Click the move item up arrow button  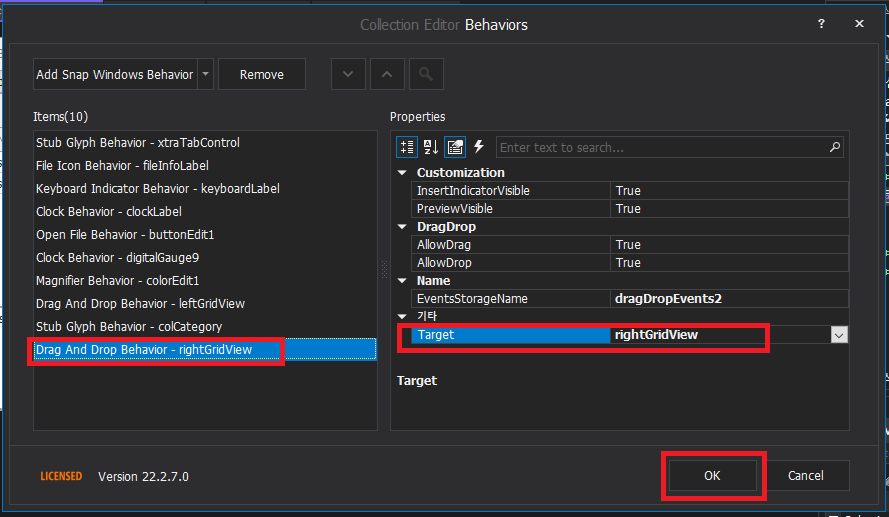pyautogui.click(x=387, y=74)
